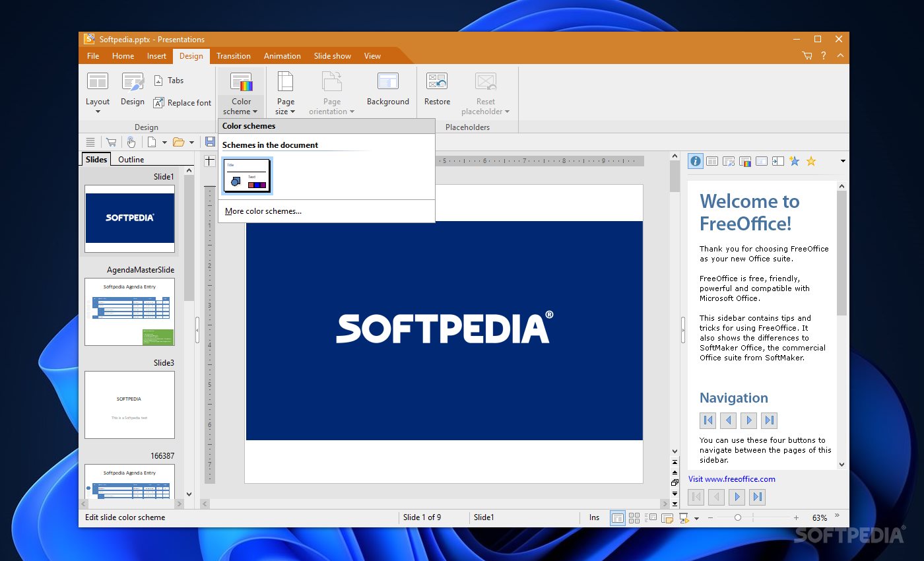Switch to the Transition ribbon tab
Viewport: 924px width, 561px height.
coord(234,56)
